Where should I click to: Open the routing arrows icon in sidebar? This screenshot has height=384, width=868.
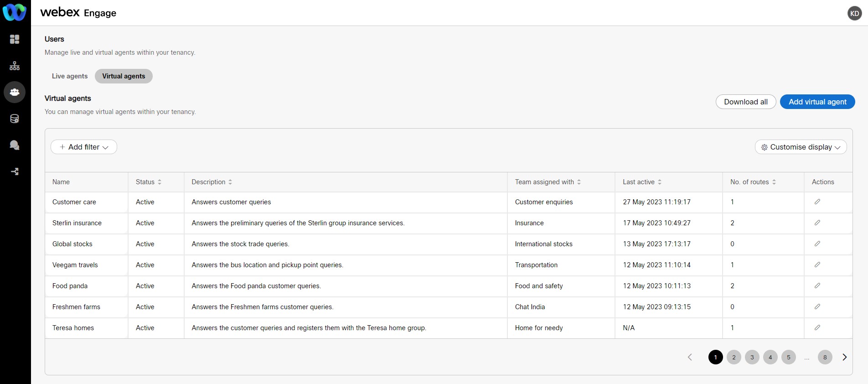click(15, 171)
